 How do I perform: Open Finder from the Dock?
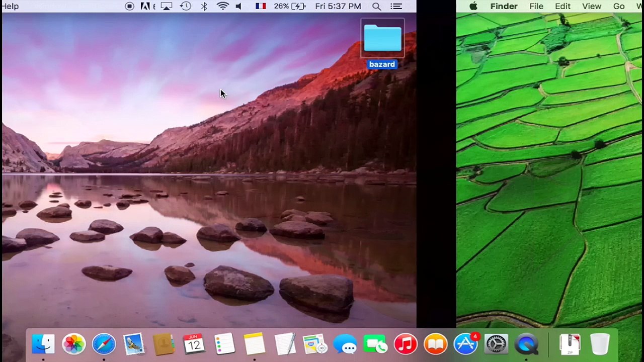[43, 344]
